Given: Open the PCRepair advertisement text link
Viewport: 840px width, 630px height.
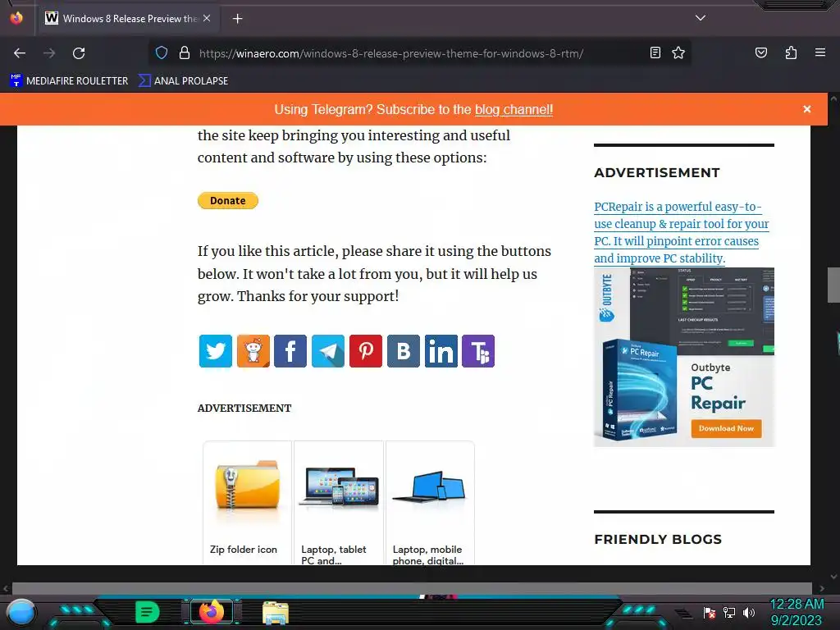Looking at the screenshot, I should click(x=682, y=232).
